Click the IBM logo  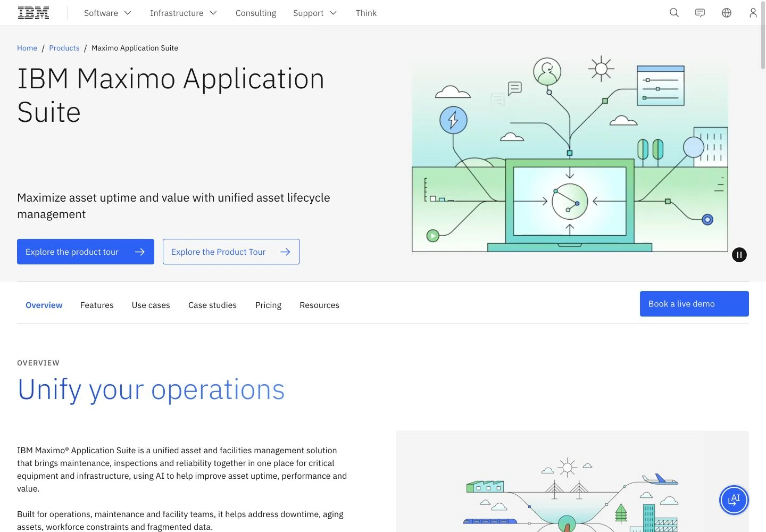pos(34,13)
